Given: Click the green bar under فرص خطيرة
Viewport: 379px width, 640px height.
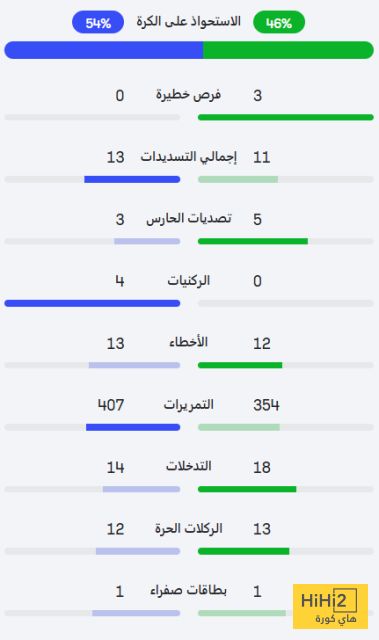Looking at the screenshot, I should [286, 118].
